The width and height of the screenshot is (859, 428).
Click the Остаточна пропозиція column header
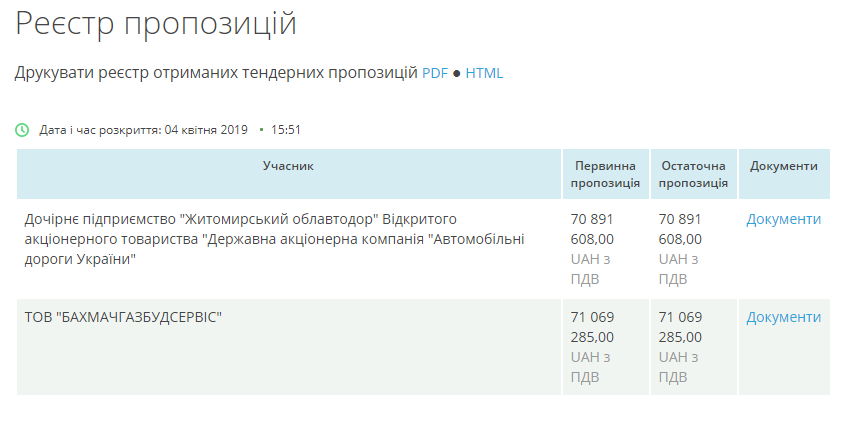[693, 174]
